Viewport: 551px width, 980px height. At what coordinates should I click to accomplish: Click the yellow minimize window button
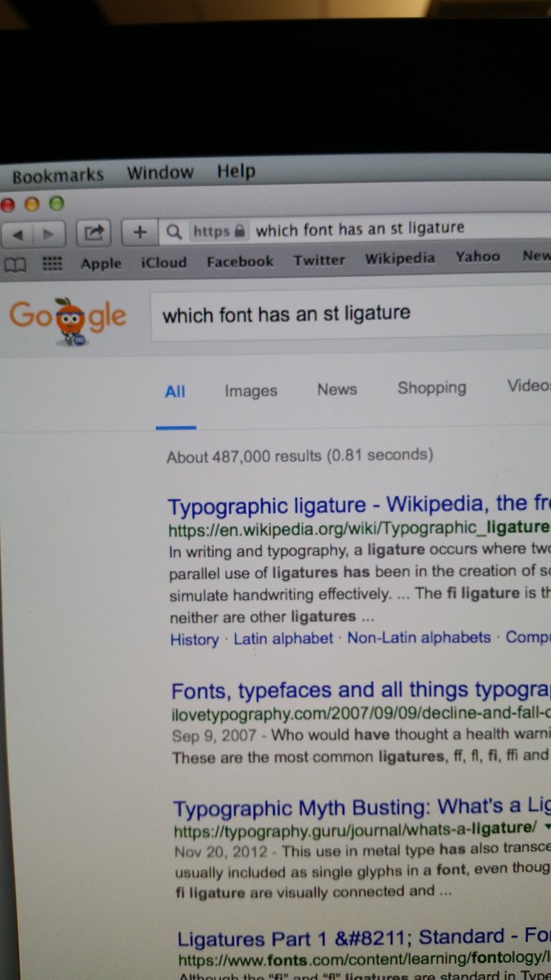pos(32,204)
